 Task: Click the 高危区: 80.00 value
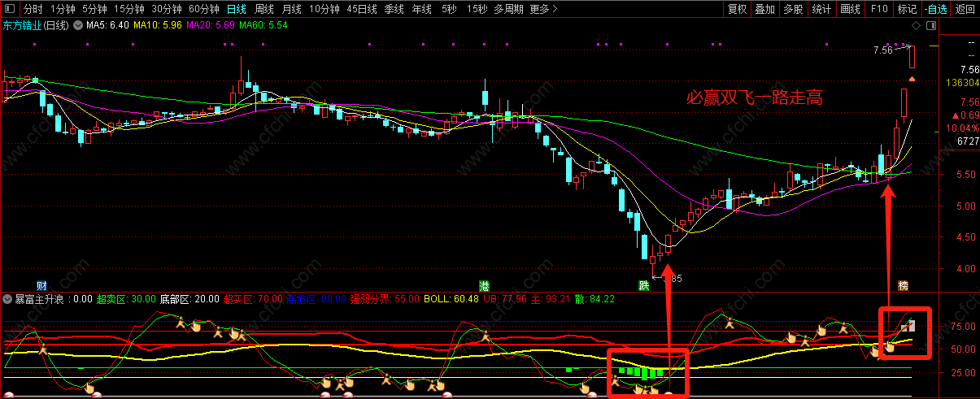tap(316, 299)
